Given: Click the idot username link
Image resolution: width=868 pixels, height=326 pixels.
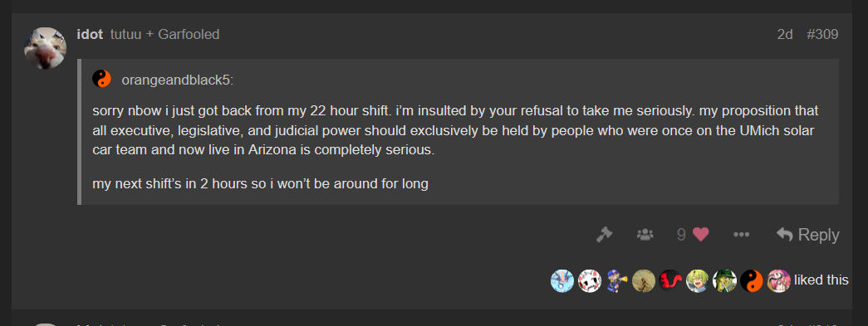Looking at the screenshot, I should [x=90, y=34].
